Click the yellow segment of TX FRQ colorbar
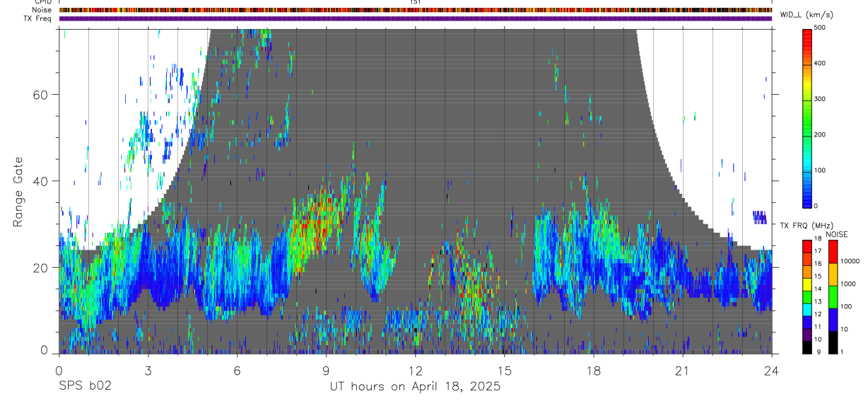 [807, 284]
